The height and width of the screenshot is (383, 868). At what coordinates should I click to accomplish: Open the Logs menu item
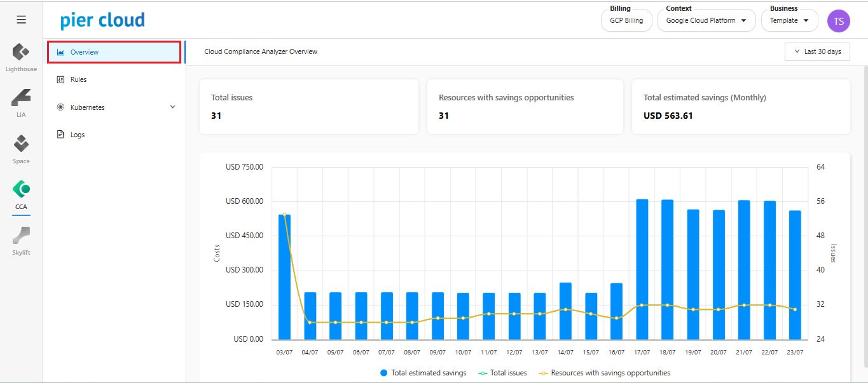pyautogui.click(x=77, y=135)
